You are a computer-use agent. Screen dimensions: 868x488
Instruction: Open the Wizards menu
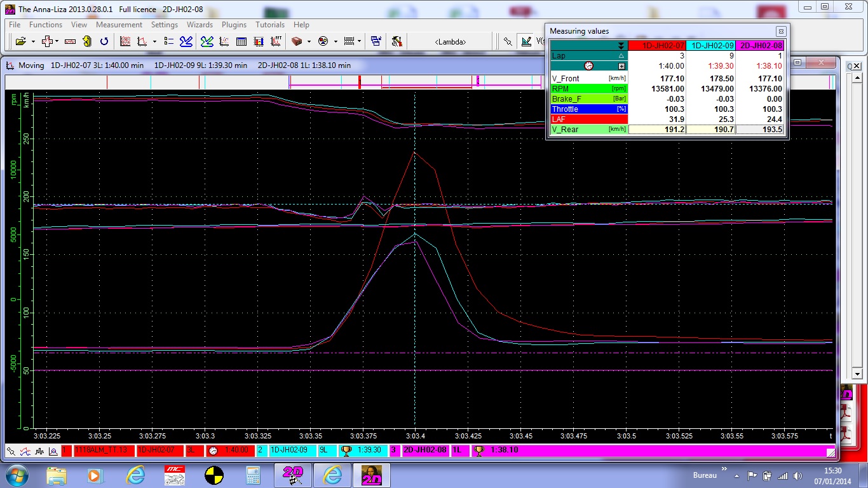click(x=200, y=25)
